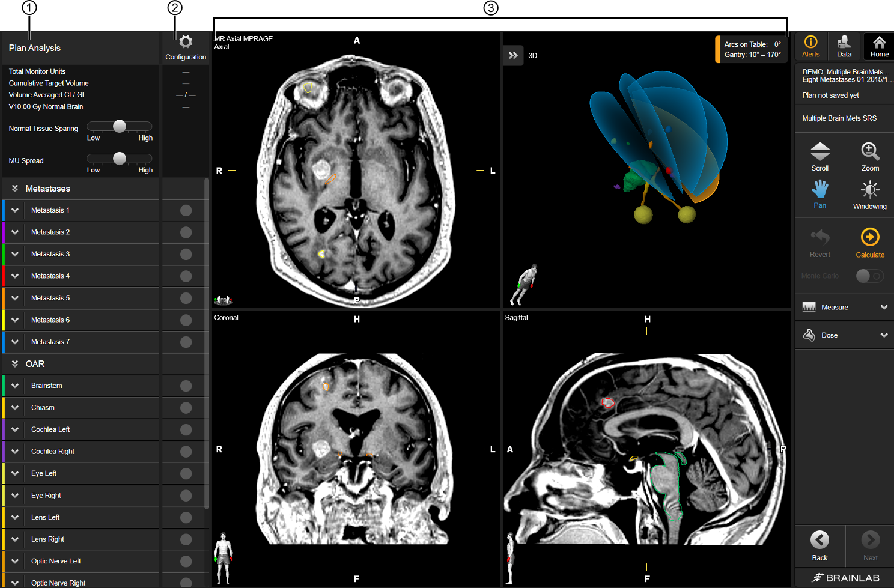Click the Calculate icon

(x=869, y=237)
